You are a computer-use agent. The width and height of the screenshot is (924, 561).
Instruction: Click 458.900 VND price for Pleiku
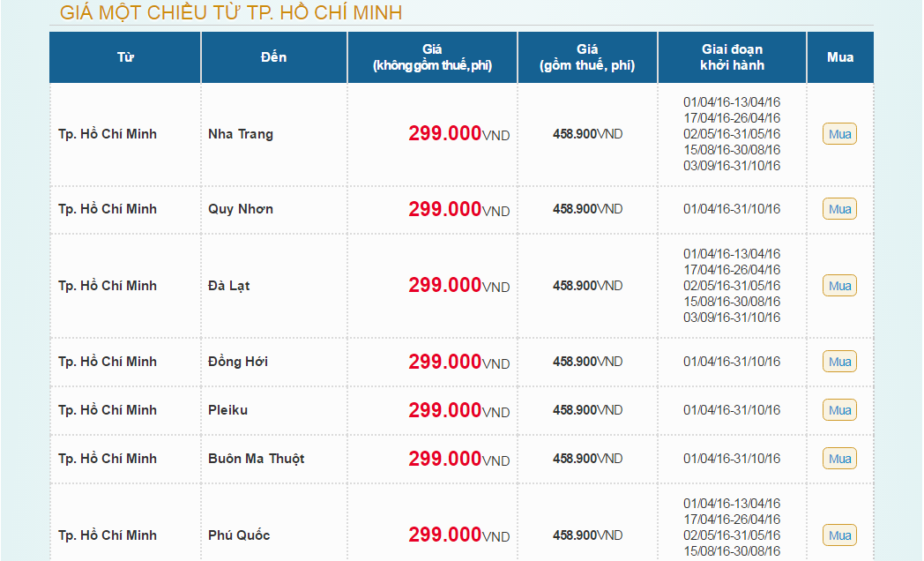(x=587, y=410)
